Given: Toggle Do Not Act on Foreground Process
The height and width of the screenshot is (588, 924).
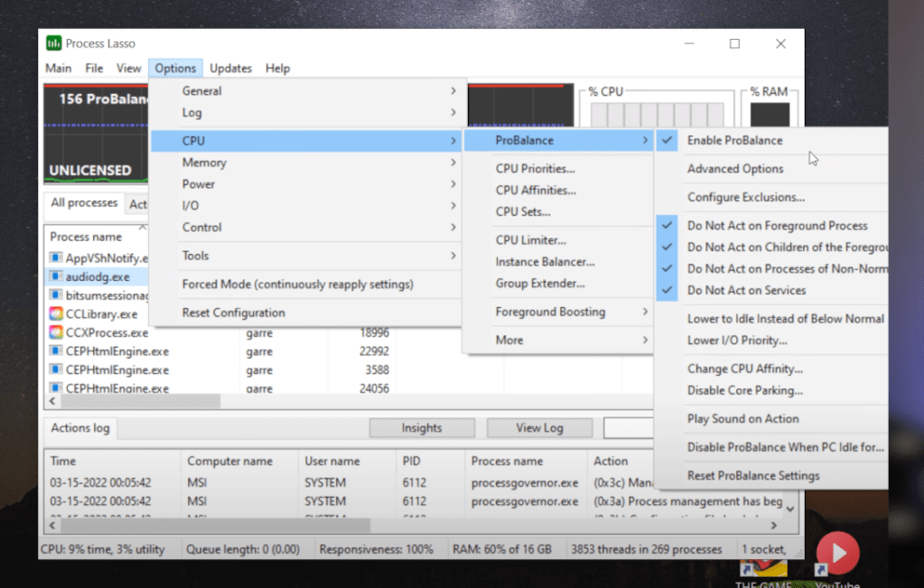Looking at the screenshot, I should pos(771,226).
